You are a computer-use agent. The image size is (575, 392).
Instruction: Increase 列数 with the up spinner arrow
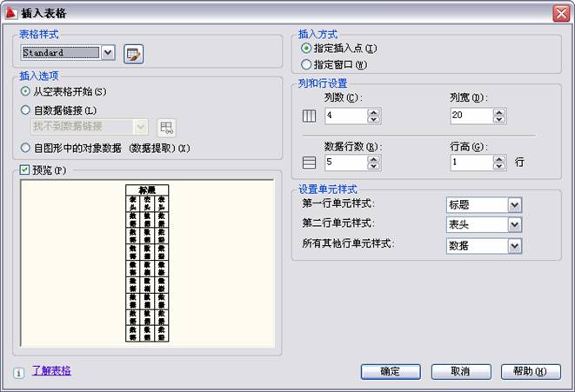(374, 112)
